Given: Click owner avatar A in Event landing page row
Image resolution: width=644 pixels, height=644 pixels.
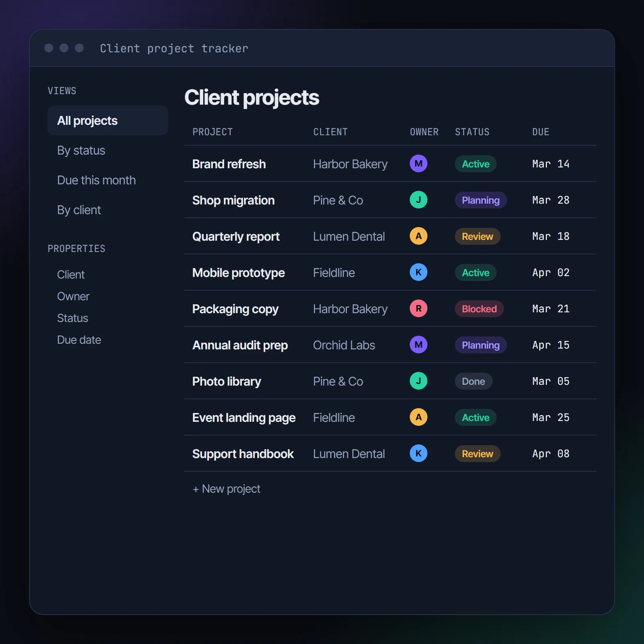Looking at the screenshot, I should pyautogui.click(x=419, y=417).
